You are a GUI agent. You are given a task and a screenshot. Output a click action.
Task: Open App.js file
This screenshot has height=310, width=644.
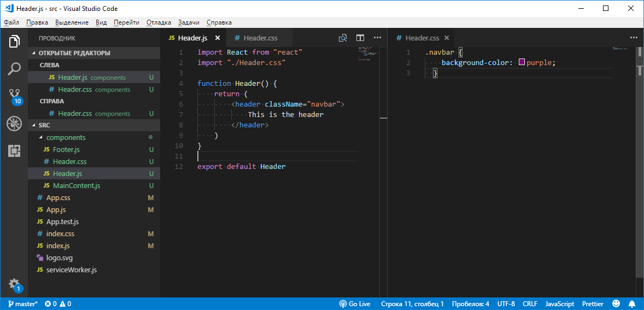tap(93, 210)
